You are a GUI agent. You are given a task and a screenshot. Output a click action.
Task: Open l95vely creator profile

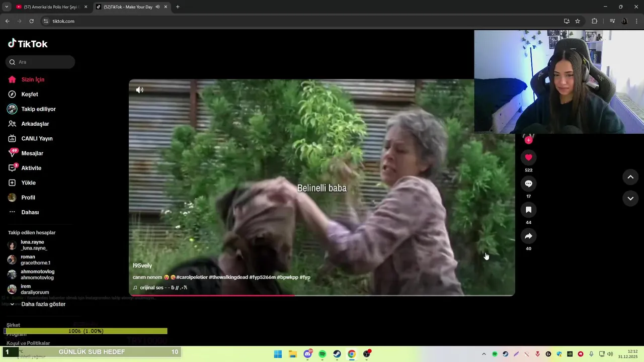click(142, 265)
